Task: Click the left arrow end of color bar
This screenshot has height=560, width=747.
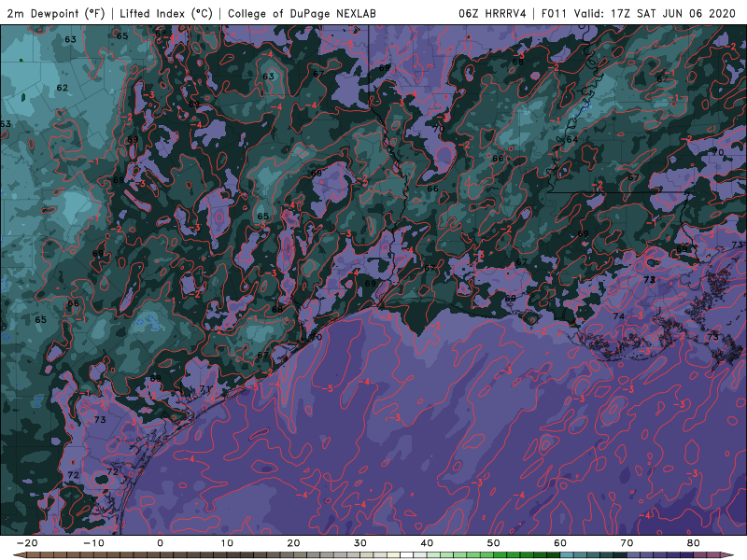Action: coord(18,555)
